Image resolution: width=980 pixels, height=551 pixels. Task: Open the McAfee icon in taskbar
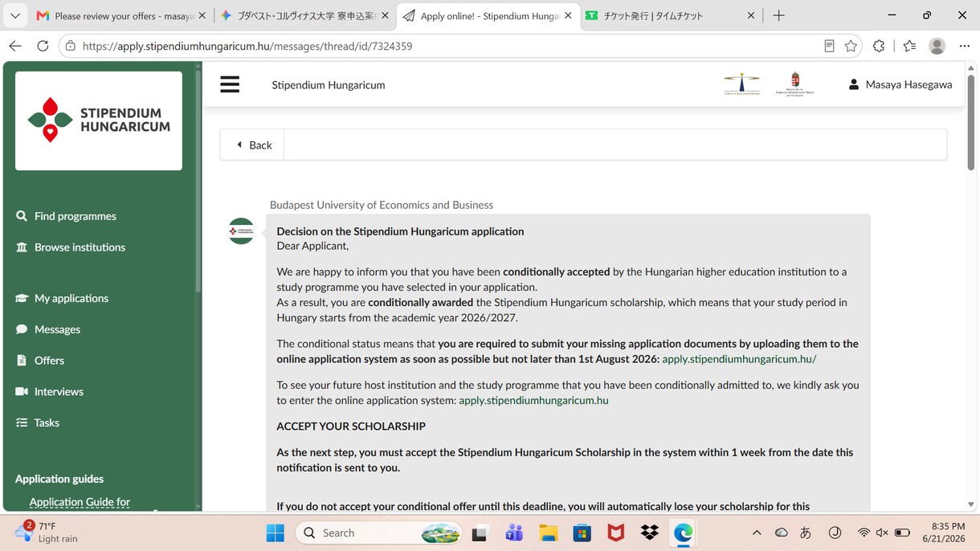point(616,533)
